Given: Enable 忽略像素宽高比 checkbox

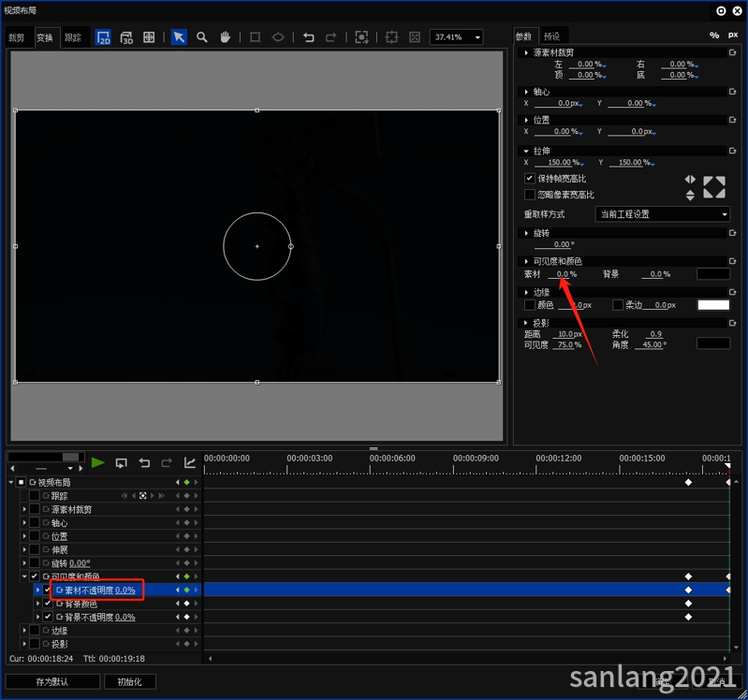Looking at the screenshot, I should coord(530,195).
